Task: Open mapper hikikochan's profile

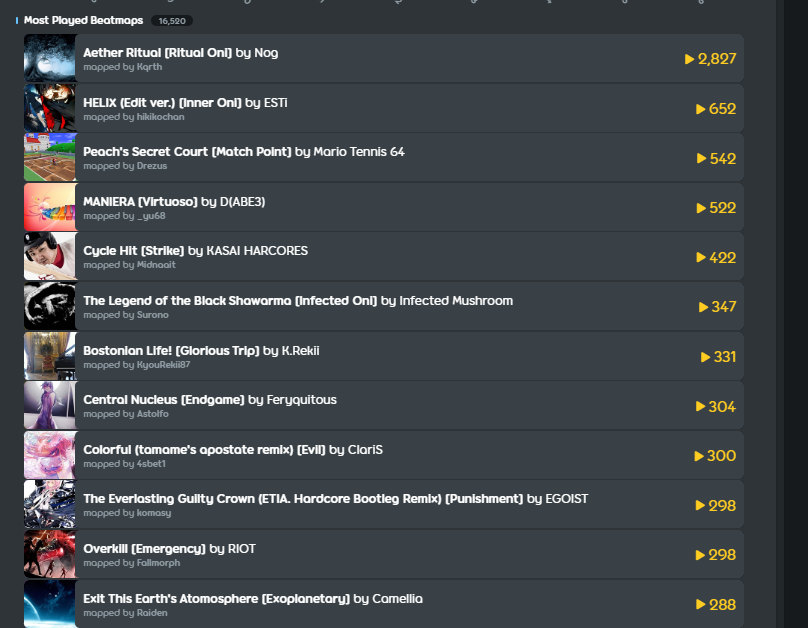Action: (x=160, y=117)
